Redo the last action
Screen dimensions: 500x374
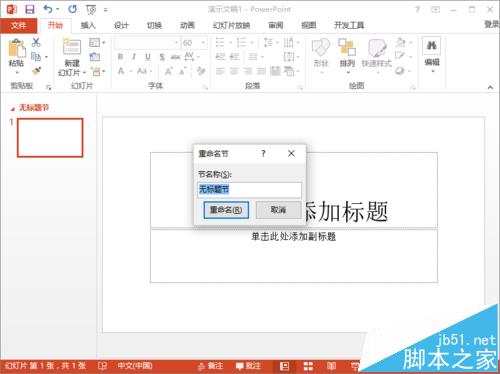coord(72,9)
